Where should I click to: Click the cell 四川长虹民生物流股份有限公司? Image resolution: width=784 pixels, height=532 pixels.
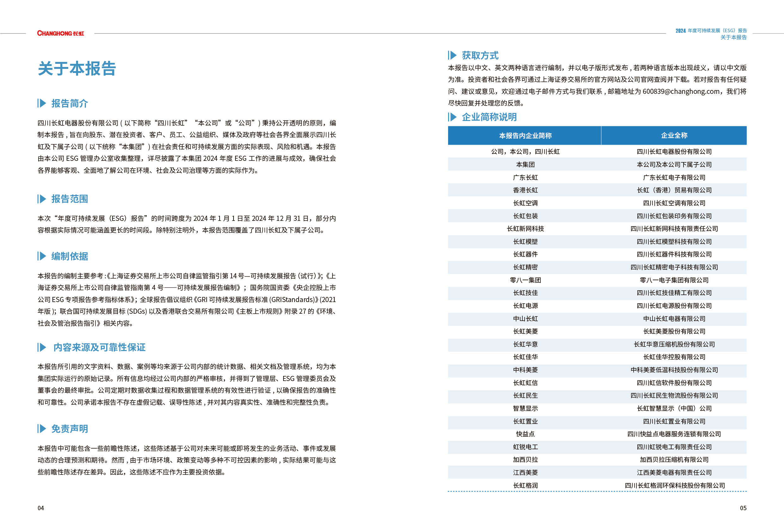pos(674,396)
